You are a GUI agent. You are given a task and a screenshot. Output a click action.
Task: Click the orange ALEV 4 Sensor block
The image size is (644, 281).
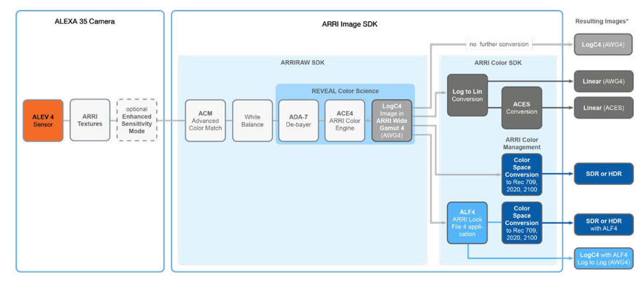tap(43, 120)
